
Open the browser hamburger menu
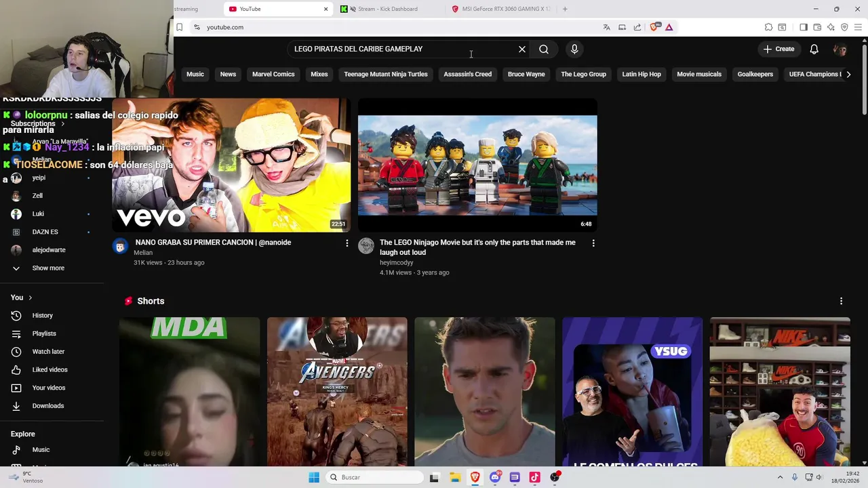click(x=858, y=27)
